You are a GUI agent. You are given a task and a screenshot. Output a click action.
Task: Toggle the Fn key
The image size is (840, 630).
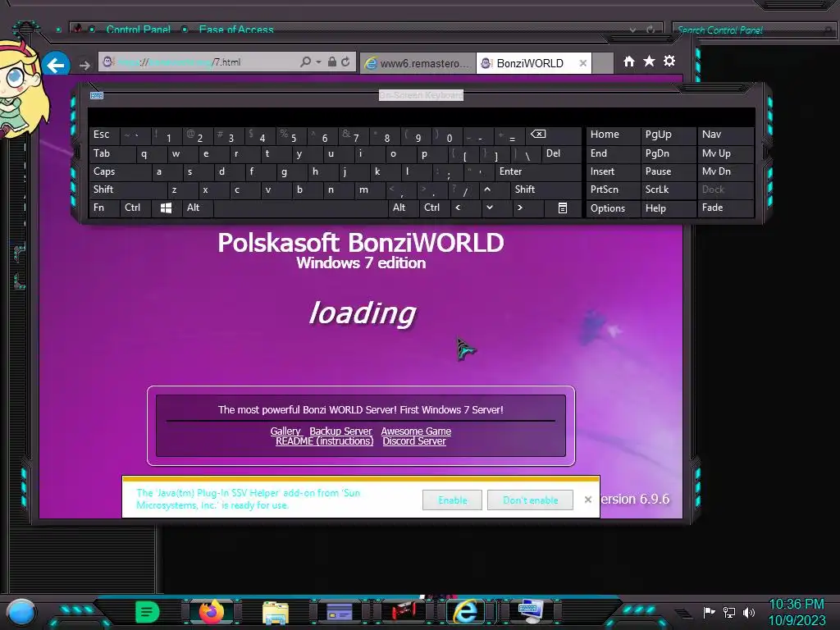pyautogui.click(x=104, y=208)
